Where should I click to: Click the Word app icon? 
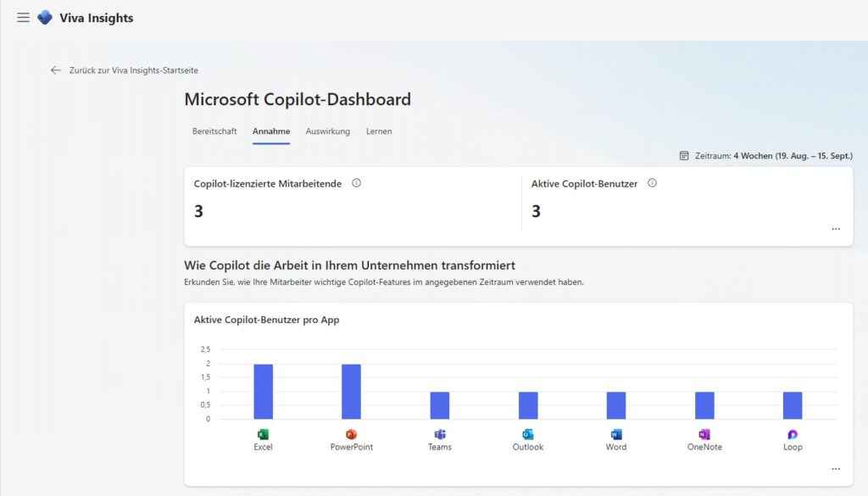(616, 435)
